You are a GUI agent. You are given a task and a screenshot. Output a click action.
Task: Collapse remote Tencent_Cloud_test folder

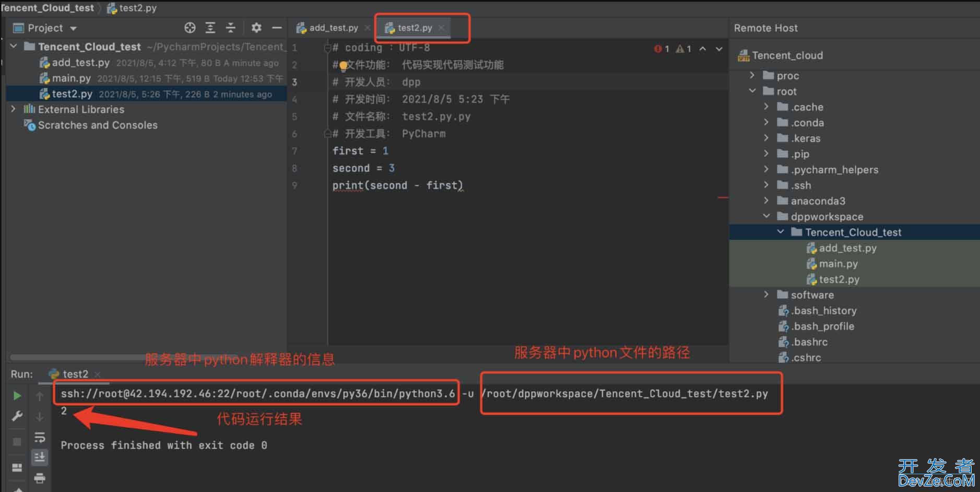(x=781, y=232)
